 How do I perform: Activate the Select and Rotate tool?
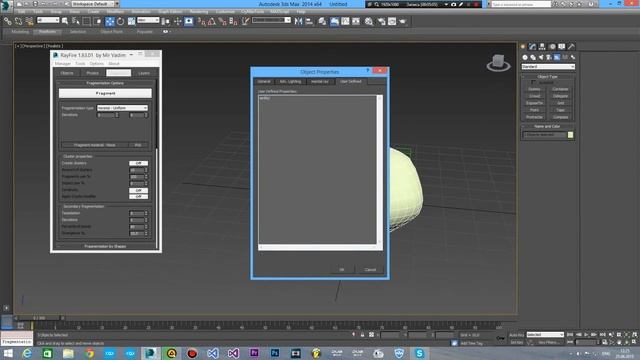click(x=120, y=21)
